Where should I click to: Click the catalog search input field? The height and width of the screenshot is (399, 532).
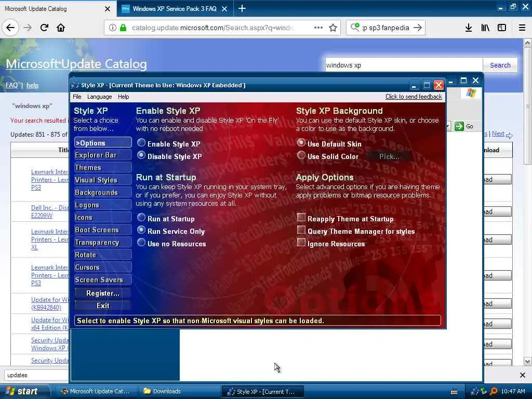[x=403, y=65]
